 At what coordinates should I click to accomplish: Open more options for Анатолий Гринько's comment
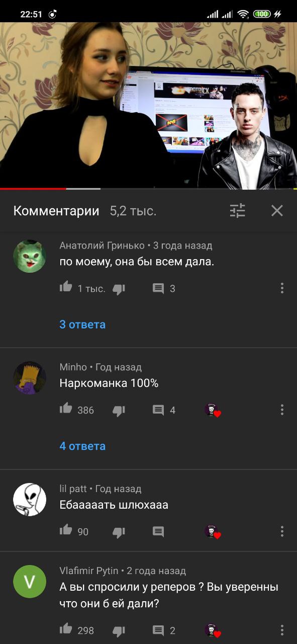tap(282, 288)
